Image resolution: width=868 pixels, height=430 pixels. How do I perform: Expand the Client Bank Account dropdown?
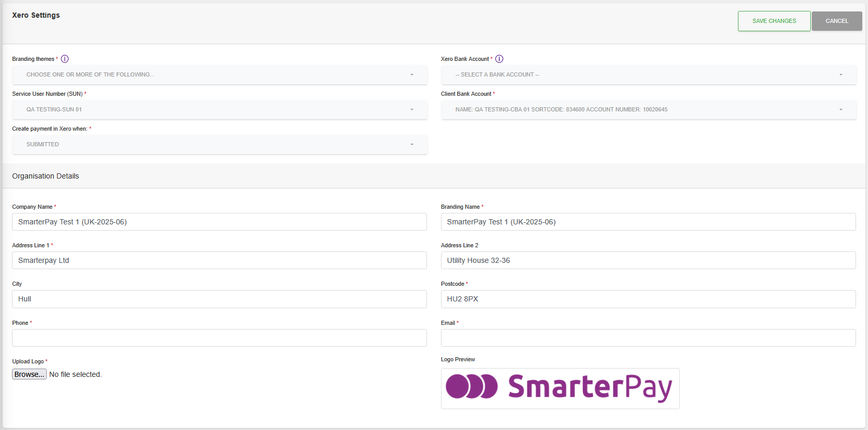pyautogui.click(x=648, y=109)
